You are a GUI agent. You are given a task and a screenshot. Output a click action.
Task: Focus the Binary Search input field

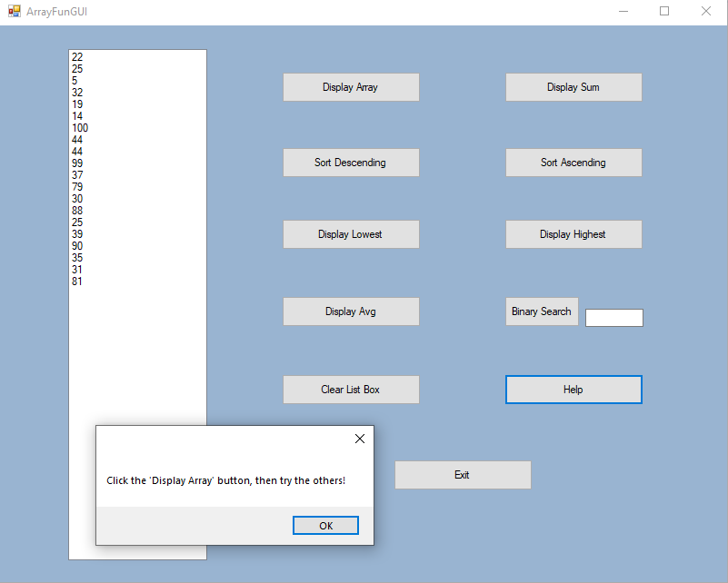[614, 318]
